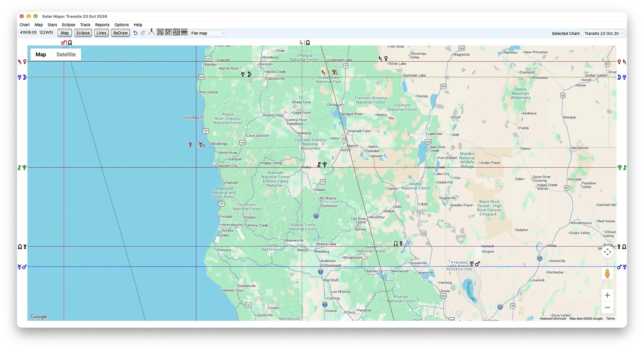Click Saturn Venus glyph near Silver Lake
This screenshot has width=644, height=350.
[x=383, y=58]
